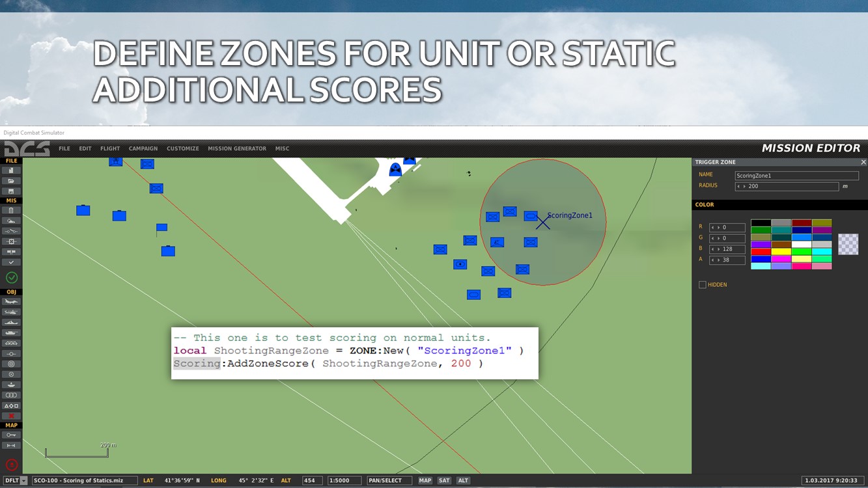This screenshot has width=868, height=488.
Task: Open the CAMPAIGN menu
Action: pyautogui.click(x=143, y=149)
